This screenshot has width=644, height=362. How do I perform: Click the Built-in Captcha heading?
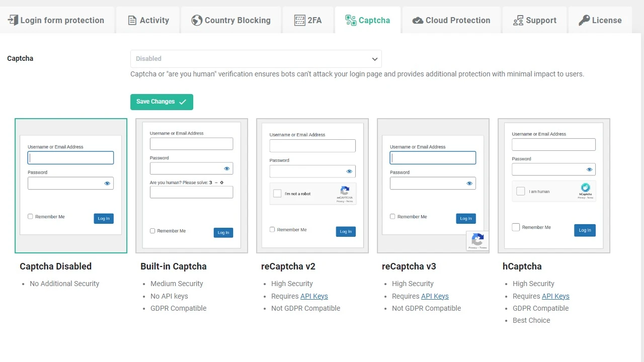coord(174,266)
